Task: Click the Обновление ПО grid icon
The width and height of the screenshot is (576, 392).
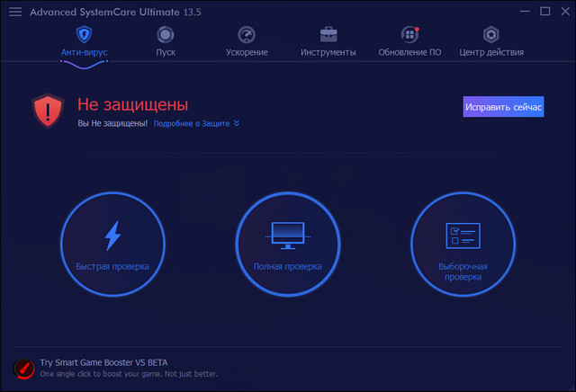Action: pyautogui.click(x=409, y=34)
